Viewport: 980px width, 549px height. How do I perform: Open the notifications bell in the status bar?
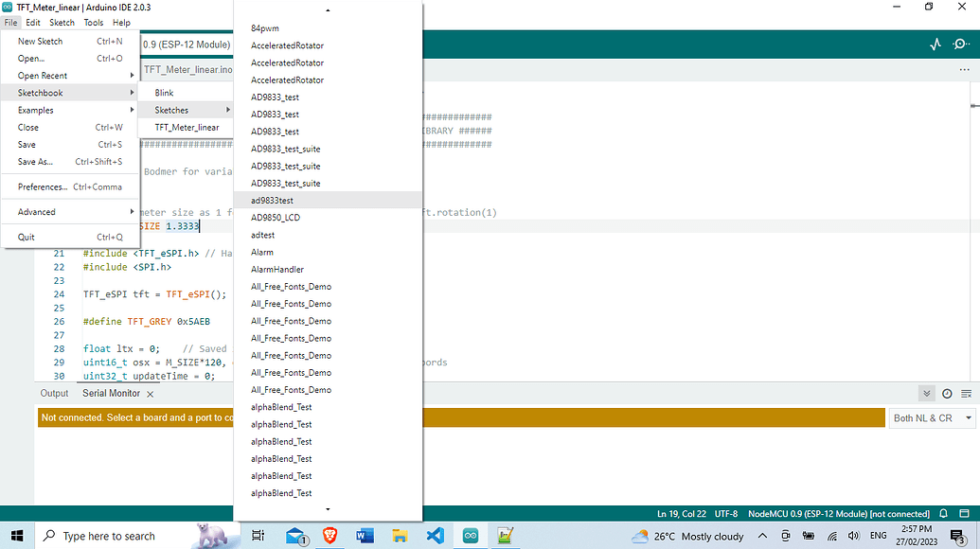pos(942,513)
